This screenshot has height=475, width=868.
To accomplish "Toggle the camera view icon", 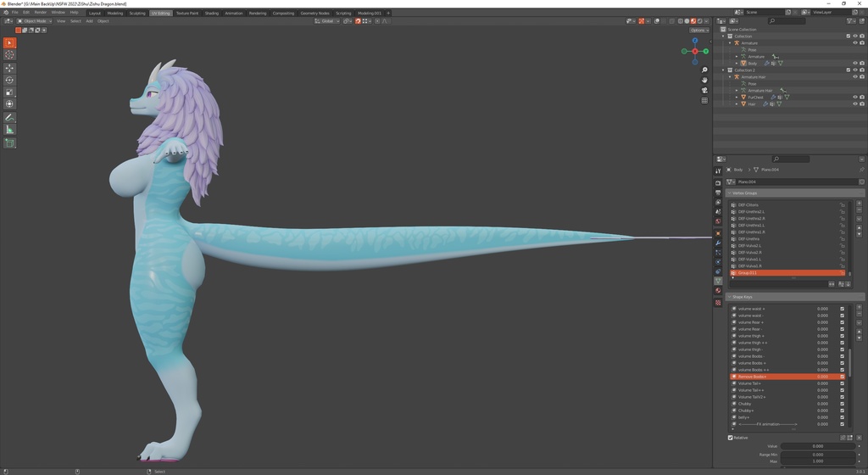I will point(704,90).
